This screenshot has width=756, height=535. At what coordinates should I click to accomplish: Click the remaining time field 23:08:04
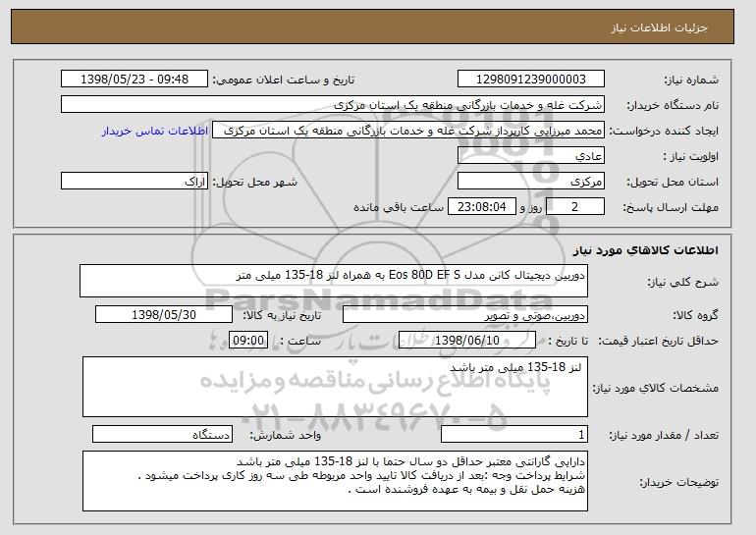(482, 207)
